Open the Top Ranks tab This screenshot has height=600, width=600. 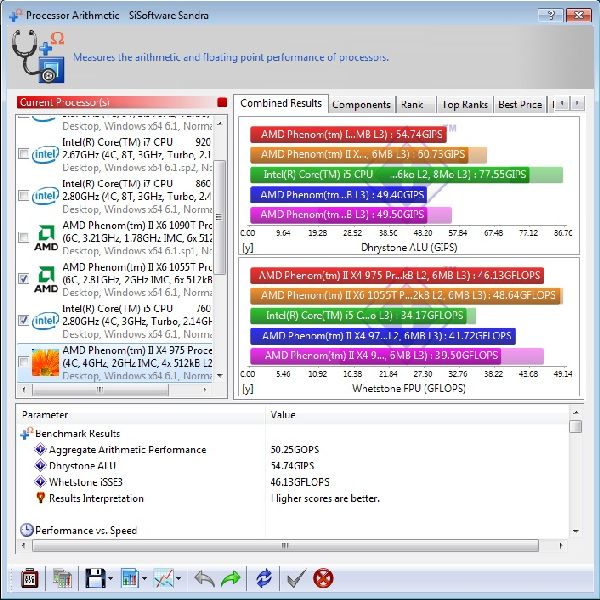pyautogui.click(x=464, y=104)
